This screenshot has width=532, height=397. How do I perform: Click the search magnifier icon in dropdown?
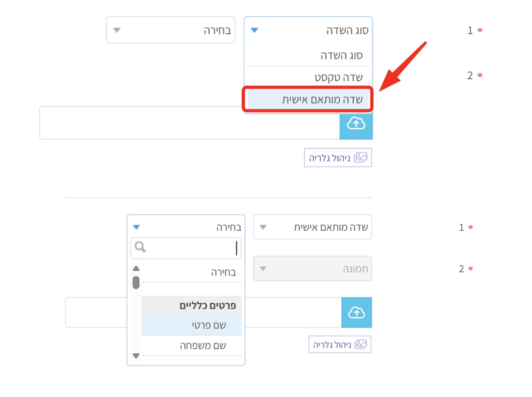pyautogui.click(x=141, y=247)
